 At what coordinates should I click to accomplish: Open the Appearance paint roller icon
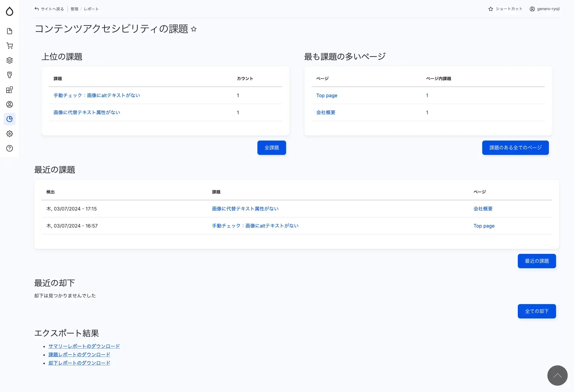point(10,75)
